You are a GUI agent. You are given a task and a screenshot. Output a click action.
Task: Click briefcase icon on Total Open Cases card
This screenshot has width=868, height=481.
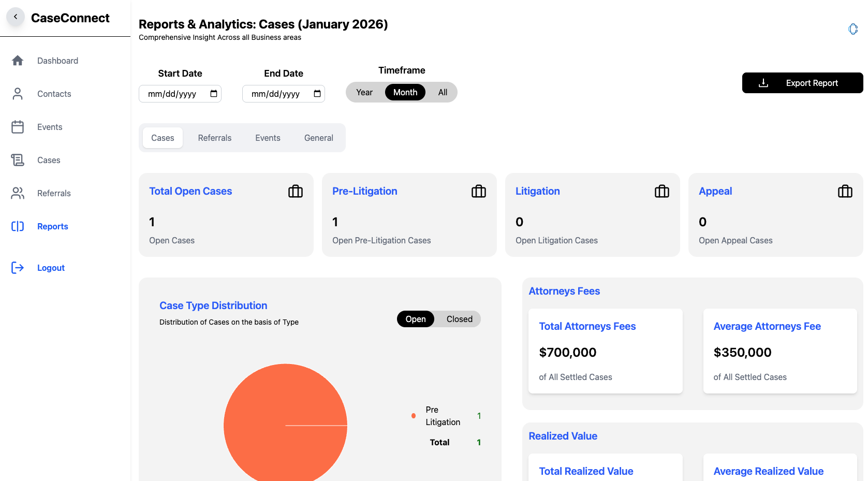tap(296, 192)
